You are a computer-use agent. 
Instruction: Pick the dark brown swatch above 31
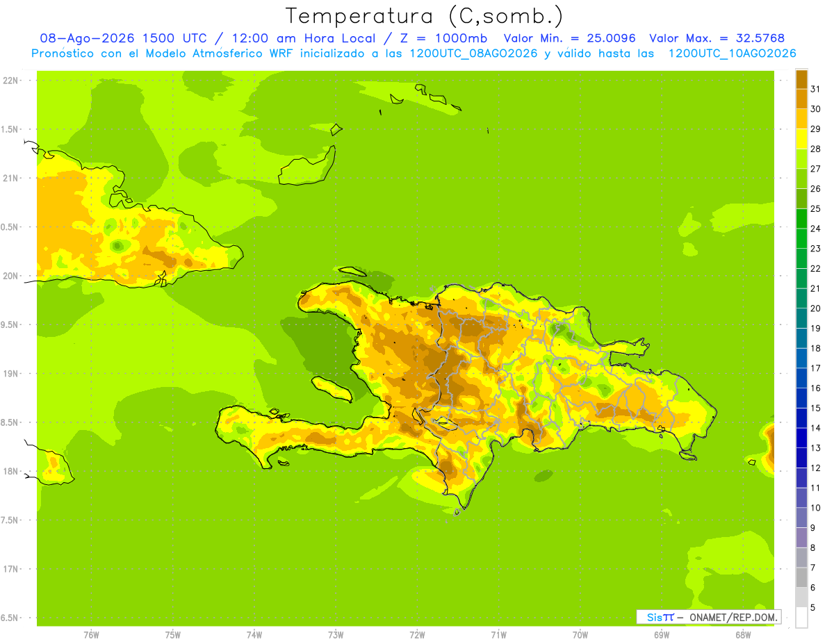click(x=801, y=79)
